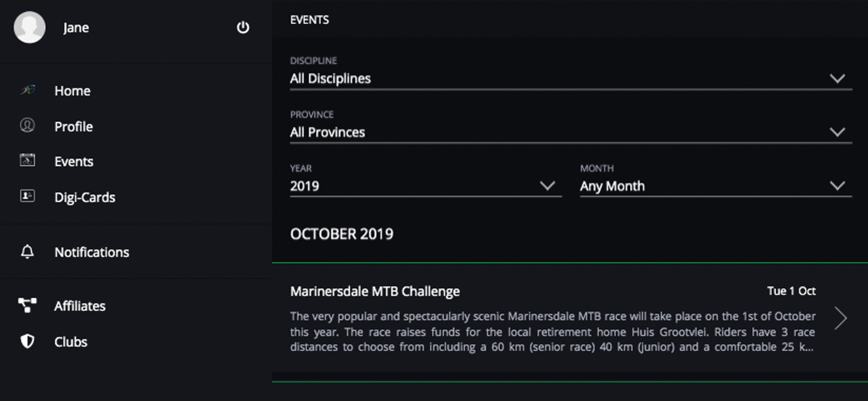Click the Home cycling logo icon
The width and height of the screenshot is (868, 401).
click(x=28, y=90)
